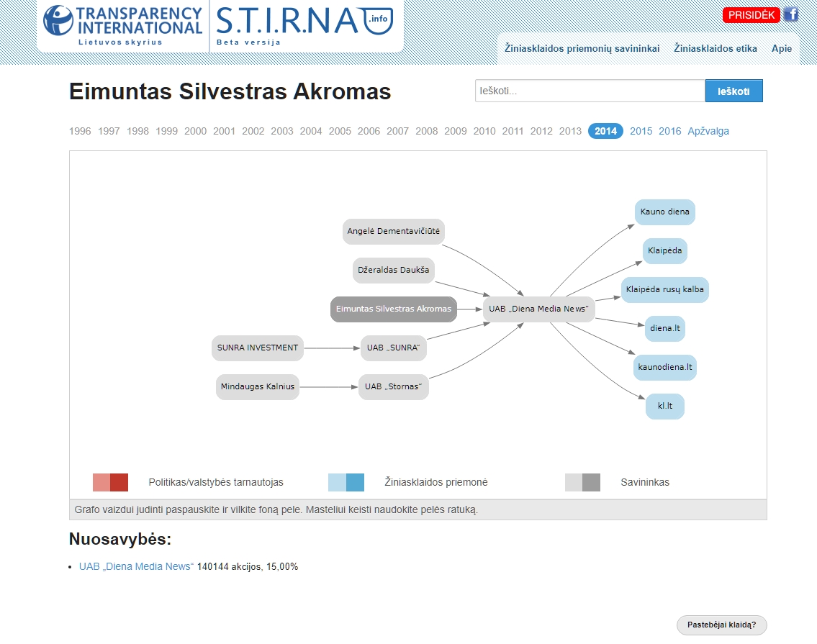Click the Mindaugas Kalnius graph node

pyautogui.click(x=258, y=386)
